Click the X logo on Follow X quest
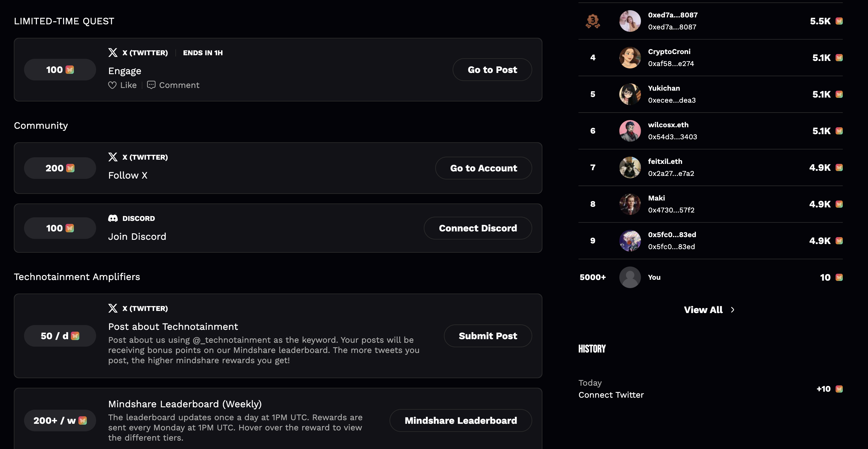 tap(113, 157)
